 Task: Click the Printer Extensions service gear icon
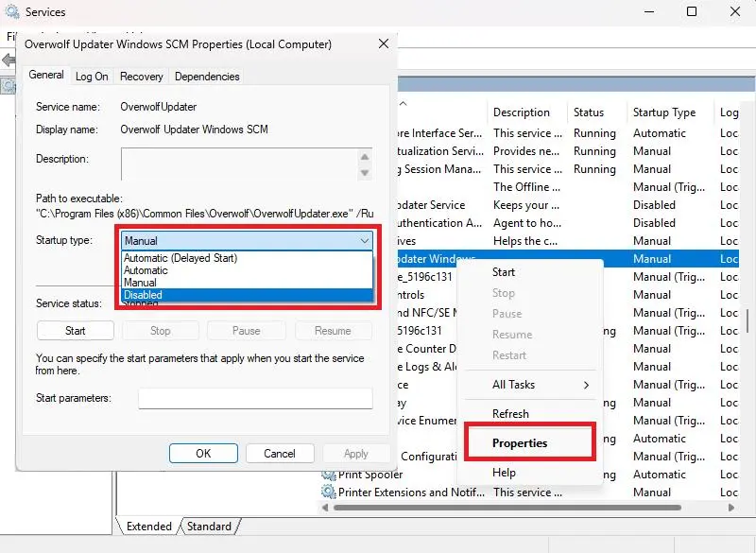[328, 493]
